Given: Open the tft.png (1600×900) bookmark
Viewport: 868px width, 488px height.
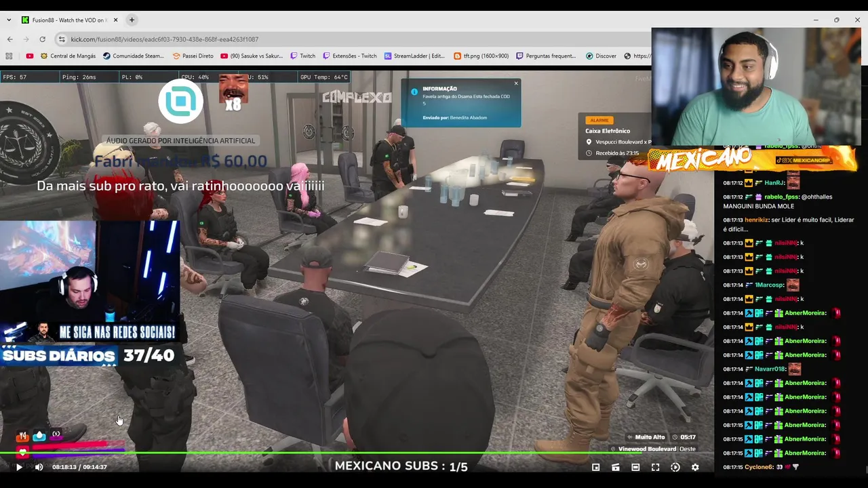Looking at the screenshot, I should [481, 56].
